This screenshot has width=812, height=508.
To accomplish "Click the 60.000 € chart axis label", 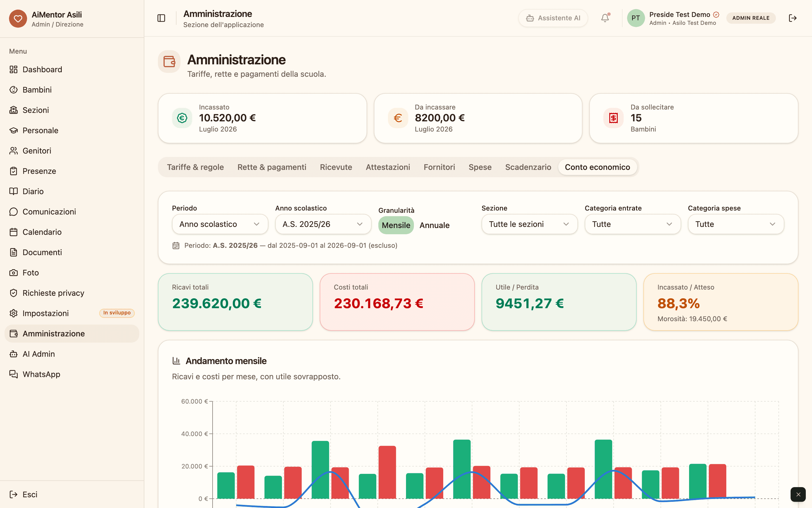I will 195,402.
